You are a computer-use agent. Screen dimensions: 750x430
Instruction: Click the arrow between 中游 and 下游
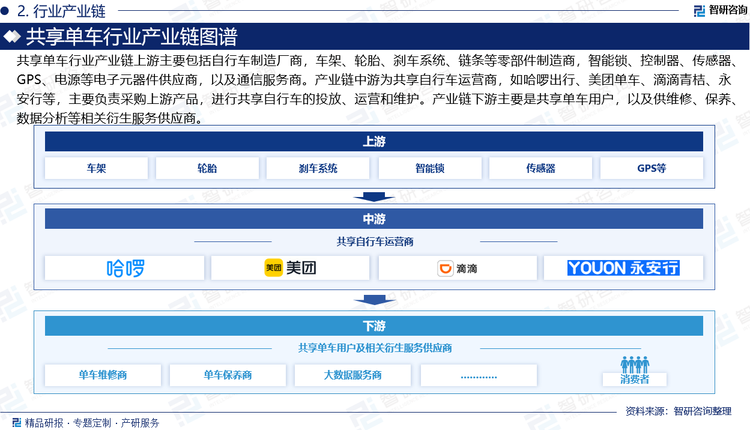[x=374, y=300]
